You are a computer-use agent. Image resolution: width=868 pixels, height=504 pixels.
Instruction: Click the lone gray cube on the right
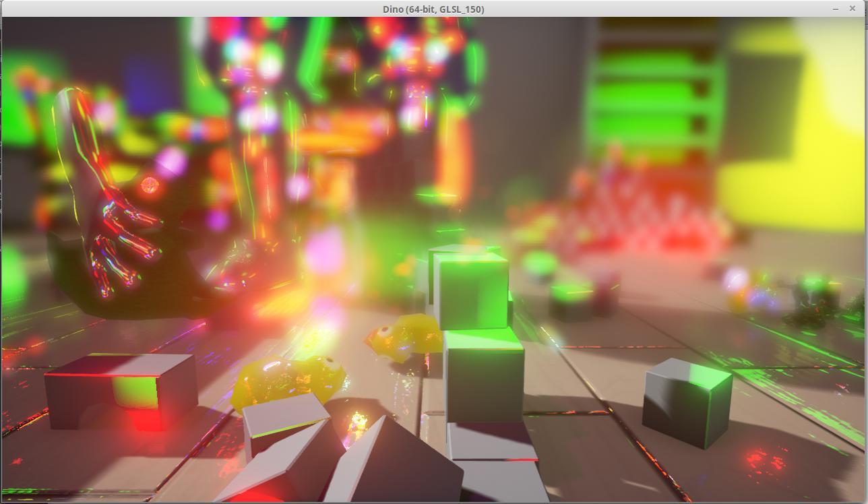(685, 402)
